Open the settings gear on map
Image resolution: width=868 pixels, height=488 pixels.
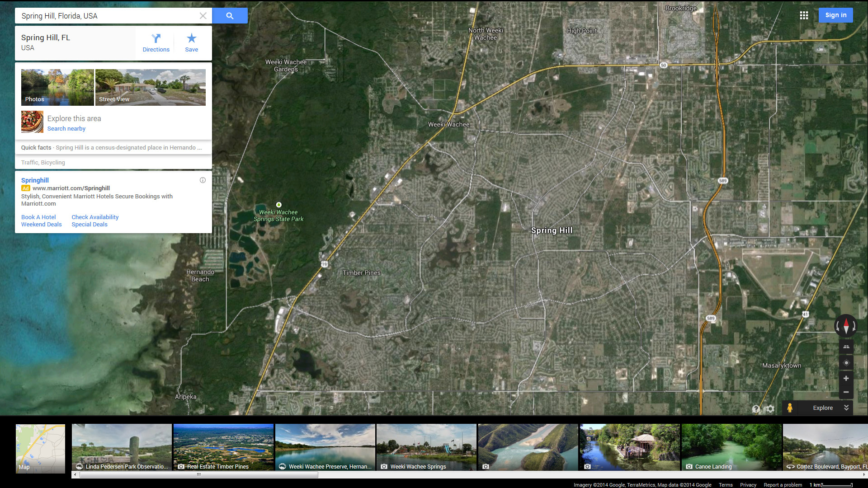(770, 408)
